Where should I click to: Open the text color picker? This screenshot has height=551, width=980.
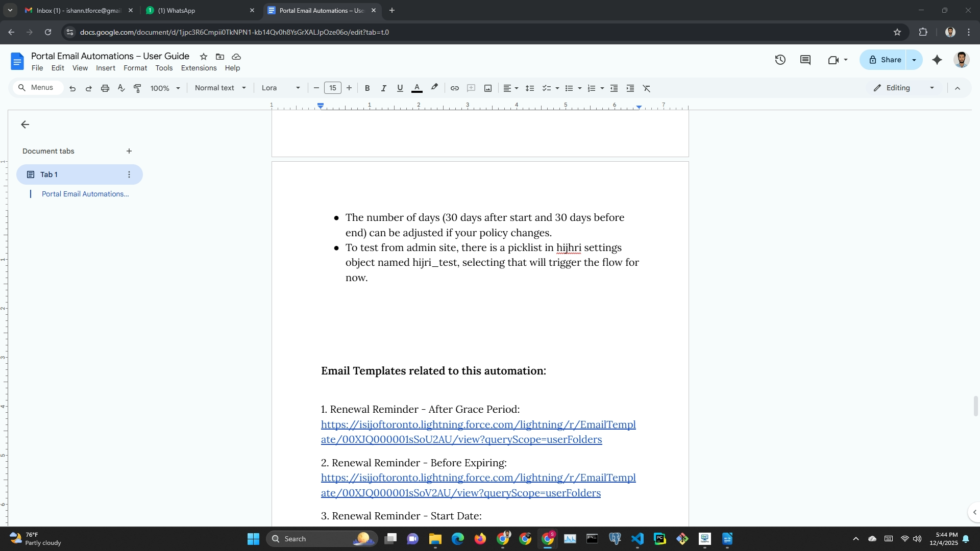coord(416,88)
